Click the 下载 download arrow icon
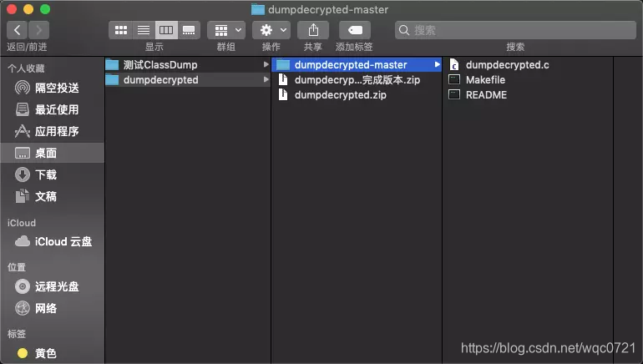Screen dimensions: 643x364 pyautogui.click(x=23, y=174)
